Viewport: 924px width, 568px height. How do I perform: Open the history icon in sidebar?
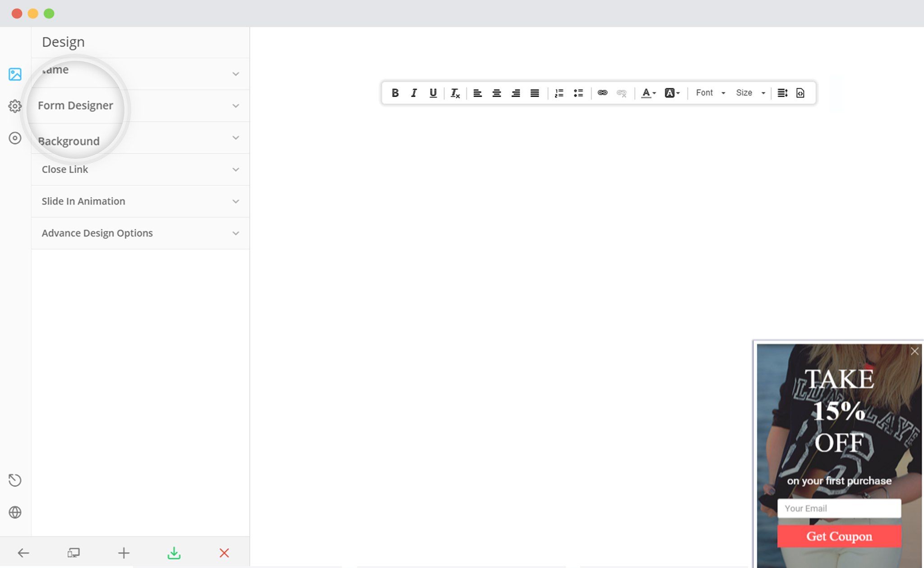tap(15, 480)
